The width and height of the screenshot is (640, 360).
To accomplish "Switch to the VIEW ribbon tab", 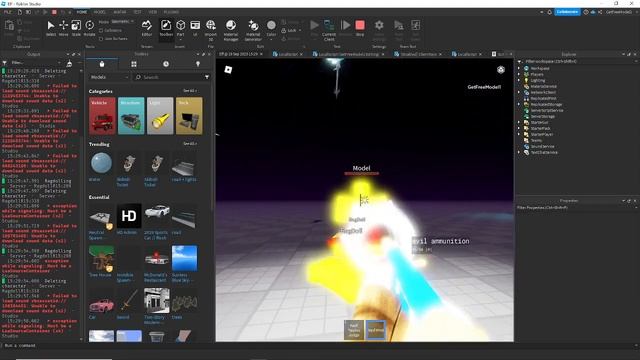I will (153, 12).
